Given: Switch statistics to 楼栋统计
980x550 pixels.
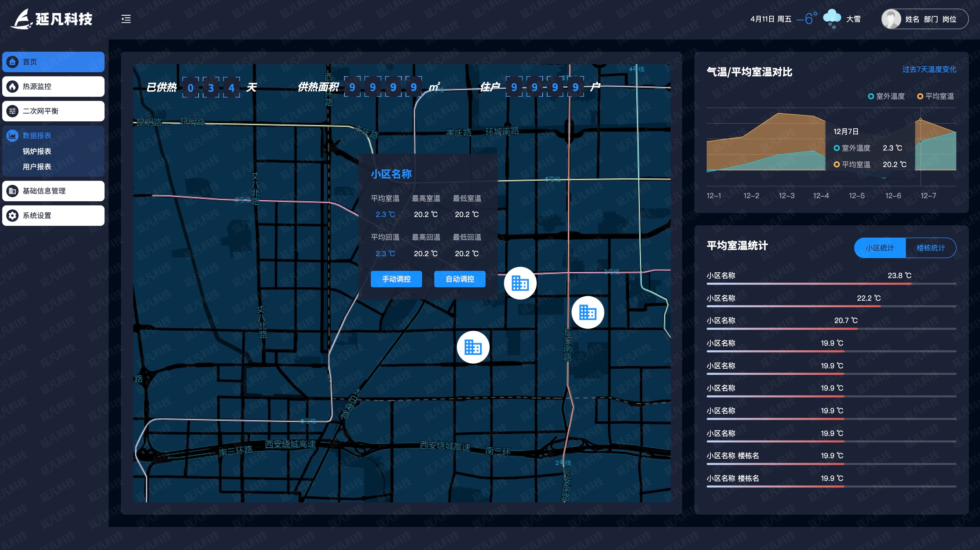Looking at the screenshot, I should point(930,248).
